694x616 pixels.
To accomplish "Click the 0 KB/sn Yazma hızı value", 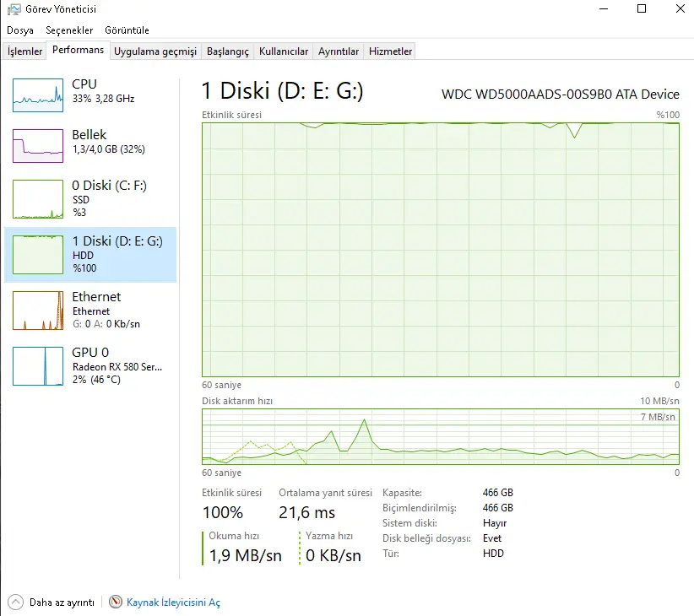I will point(333,555).
